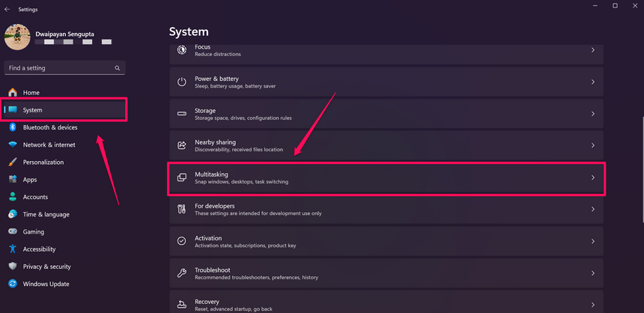The width and height of the screenshot is (644, 313).
Task: Select the Bluetooth & devices icon
Action: pyautogui.click(x=13, y=127)
